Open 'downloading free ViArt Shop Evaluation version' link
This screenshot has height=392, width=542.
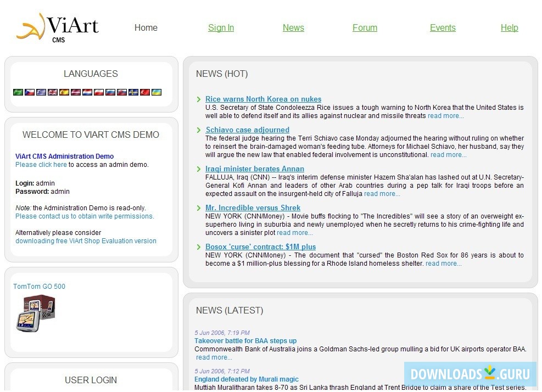pos(86,241)
